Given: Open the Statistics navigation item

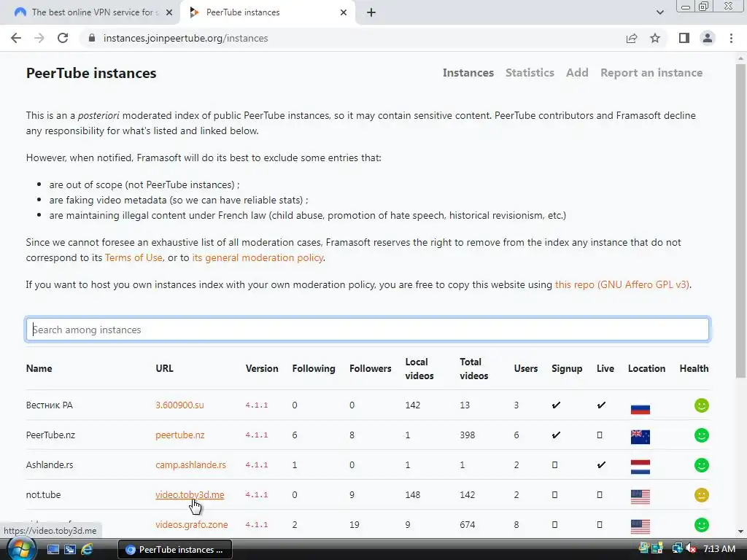Looking at the screenshot, I should (530, 73).
